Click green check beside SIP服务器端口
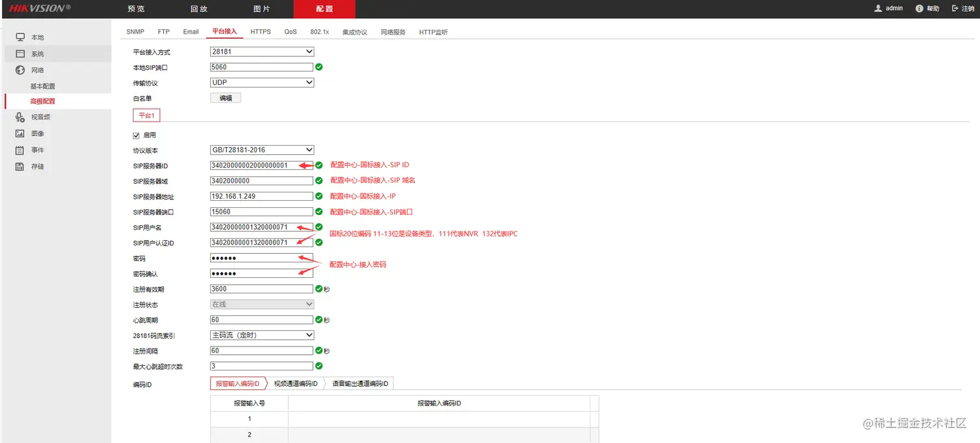The image size is (980, 443). (x=319, y=212)
